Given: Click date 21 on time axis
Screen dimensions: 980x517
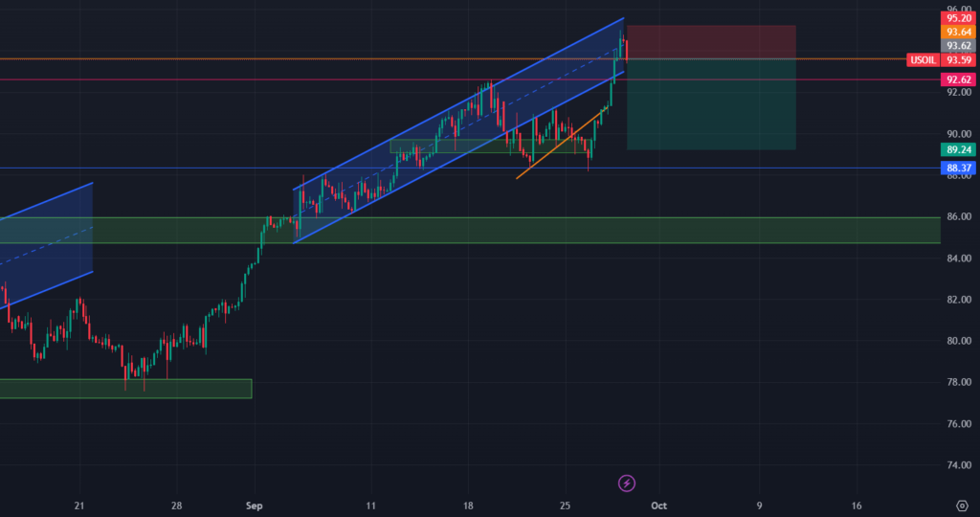Looking at the screenshot, I should (79, 506).
